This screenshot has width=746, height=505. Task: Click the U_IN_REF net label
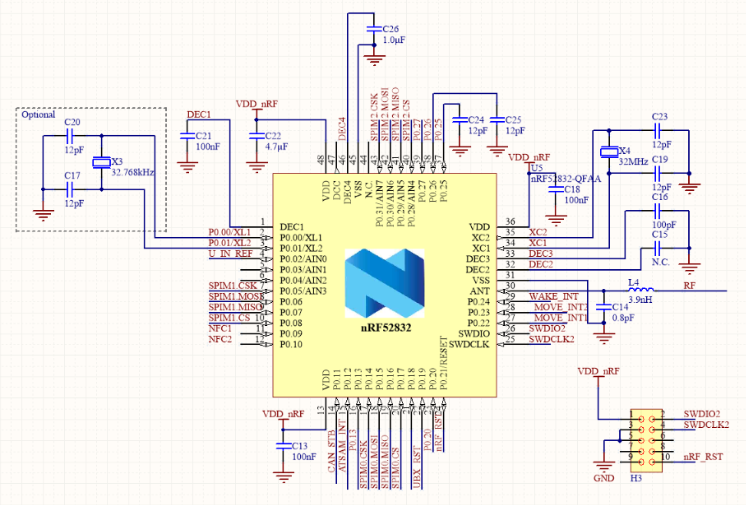coord(232,254)
